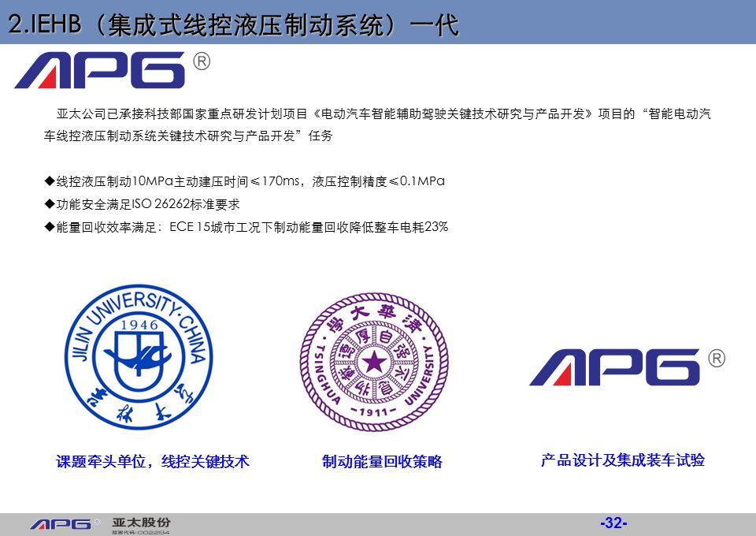Click the caption '课题牵头单位，线控关键技术'
Viewport: 756px width, 536px height.
152,462
